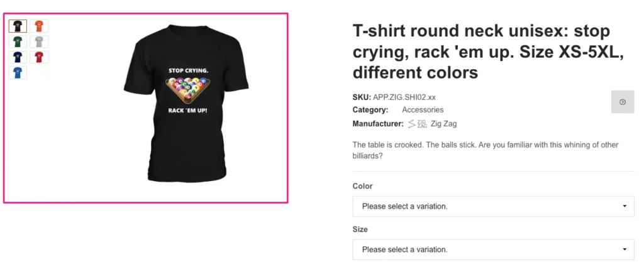
Task: Click the Color dropdown arrow
Action: [x=624, y=206]
